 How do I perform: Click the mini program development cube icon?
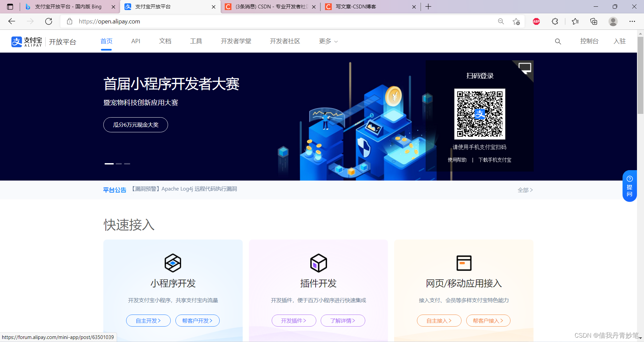(173, 263)
